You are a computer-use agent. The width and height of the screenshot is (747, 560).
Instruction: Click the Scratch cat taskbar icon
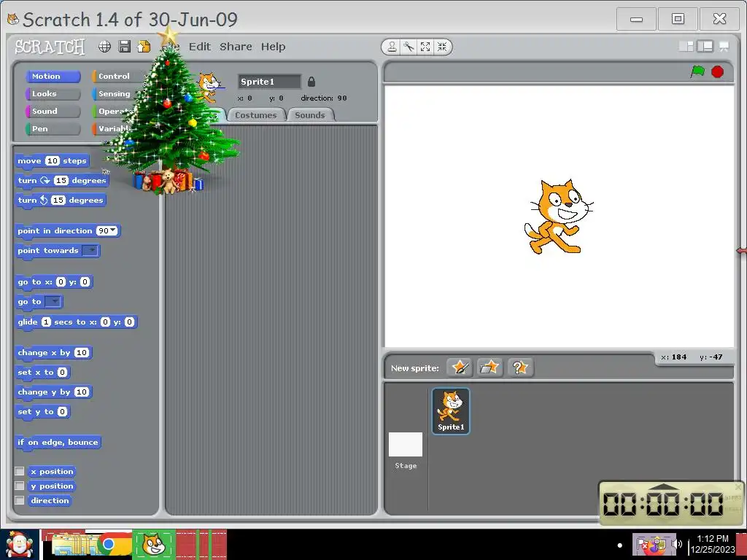[x=153, y=544]
